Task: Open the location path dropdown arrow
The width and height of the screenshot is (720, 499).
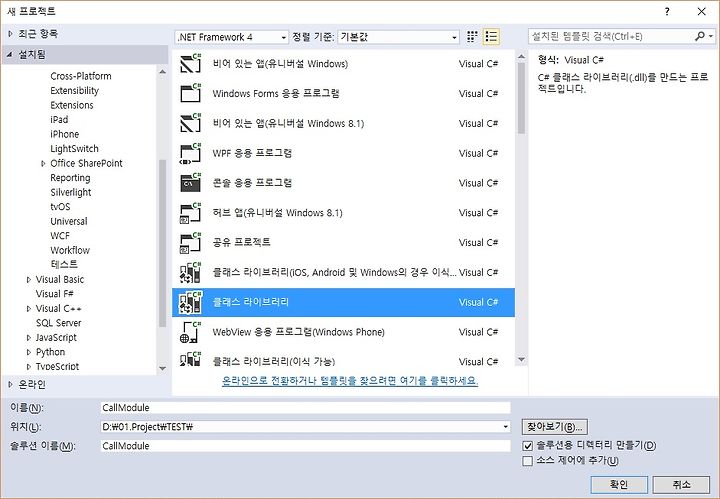Action: point(505,426)
